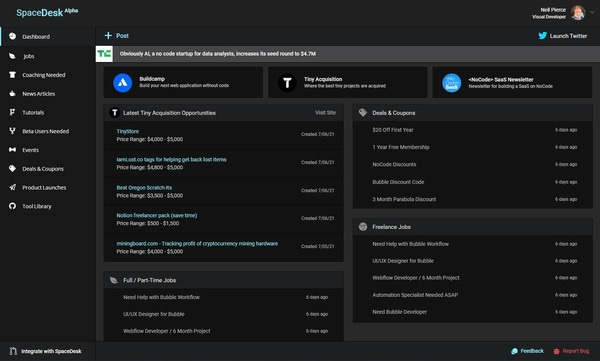This screenshot has height=361, width=600.
Task: Open Full/Part-Time 'Webflow Developer / 6 Month Project'
Action: [x=166, y=331]
